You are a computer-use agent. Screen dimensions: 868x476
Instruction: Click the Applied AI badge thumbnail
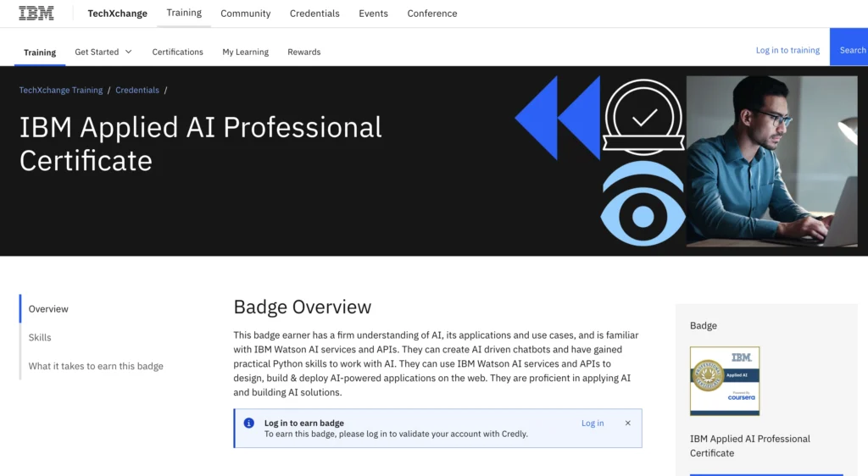[x=725, y=381]
